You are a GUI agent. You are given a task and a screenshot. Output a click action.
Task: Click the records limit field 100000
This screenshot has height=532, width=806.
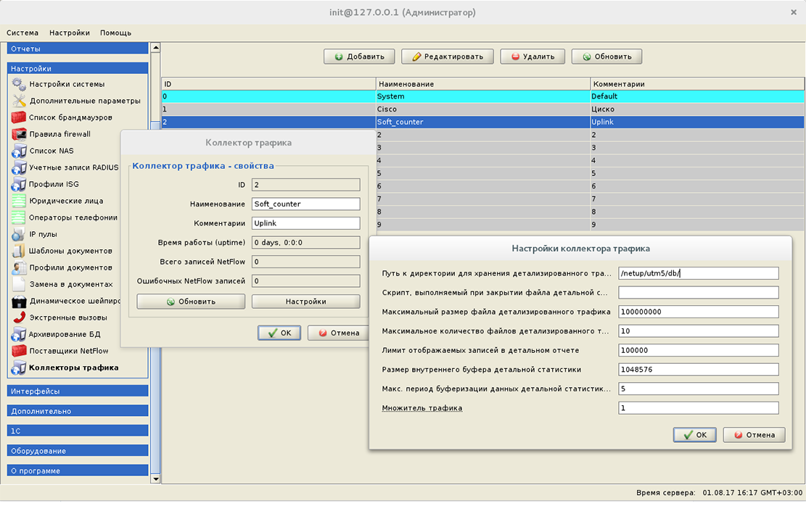pyautogui.click(x=698, y=350)
